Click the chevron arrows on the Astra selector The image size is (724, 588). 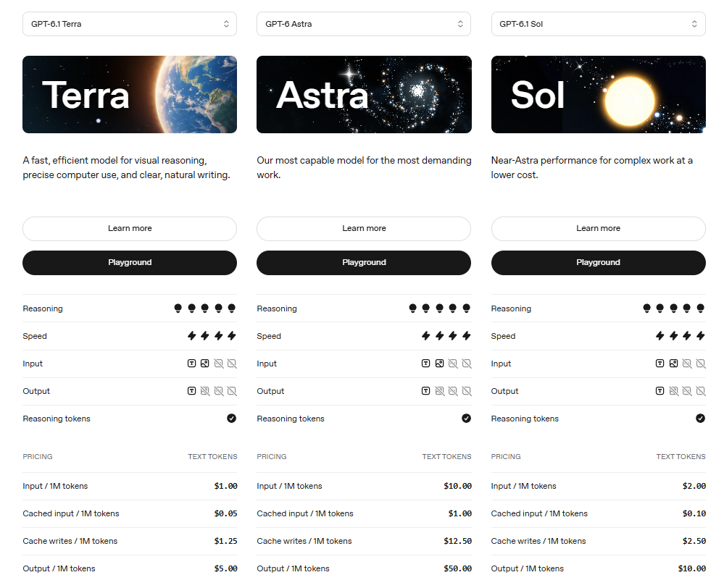[460, 24]
